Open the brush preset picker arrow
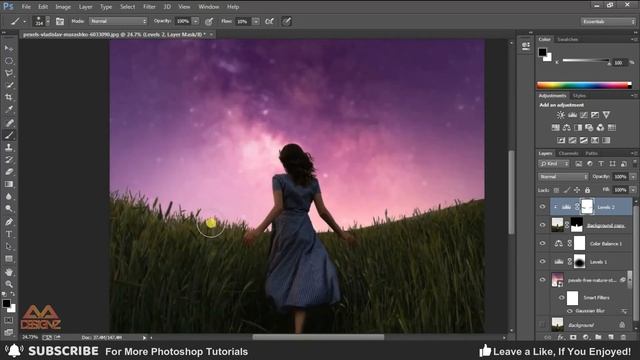Viewport: 640px width, 360px height. (x=48, y=21)
